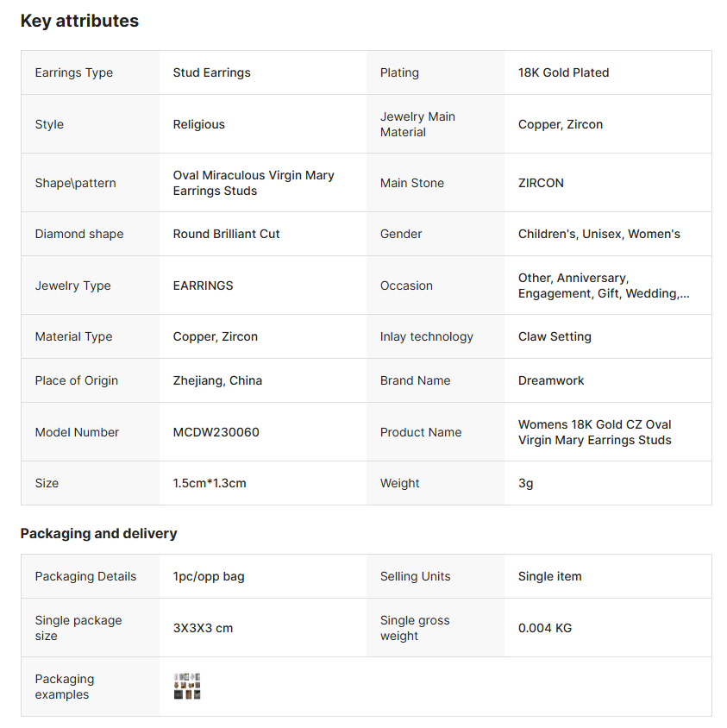727x728 pixels.
Task: Select the ZIRCON main stone value
Action: tap(541, 183)
